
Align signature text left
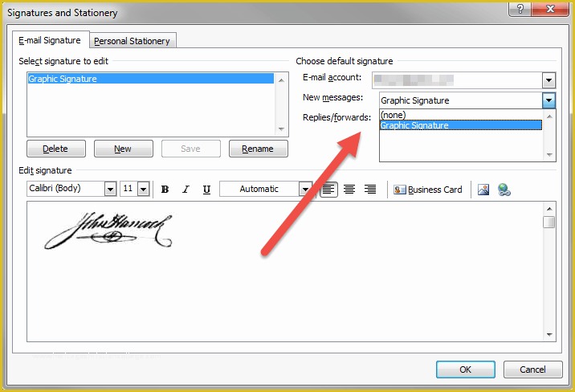click(328, 190)
